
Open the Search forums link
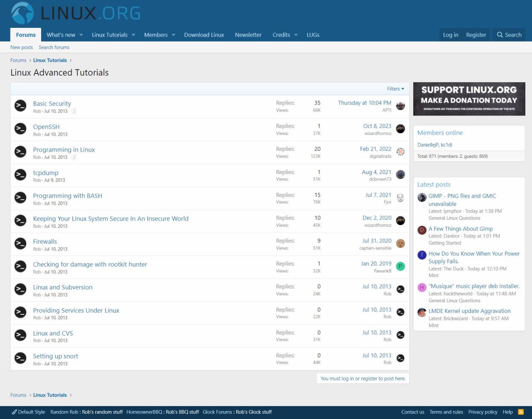click(x=54, y=47)
